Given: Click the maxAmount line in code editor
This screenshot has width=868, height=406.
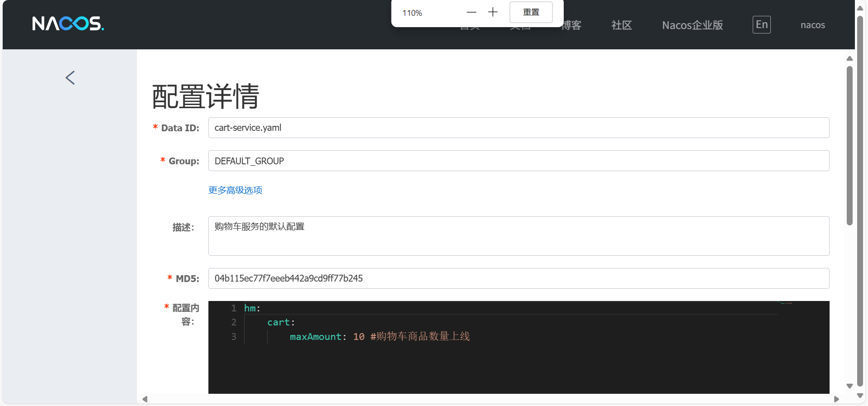Looking at the screenshot, I should [x=380, y=337].
